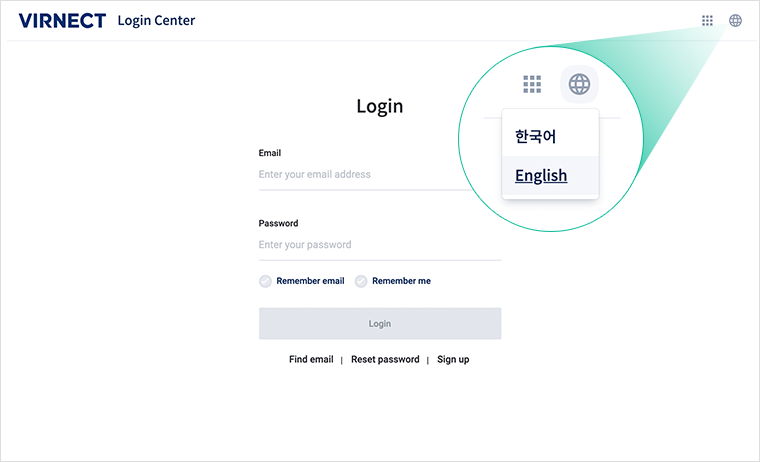Toggle the Remember email checkbox
This screenshot has width=760, height=462.
265,281
